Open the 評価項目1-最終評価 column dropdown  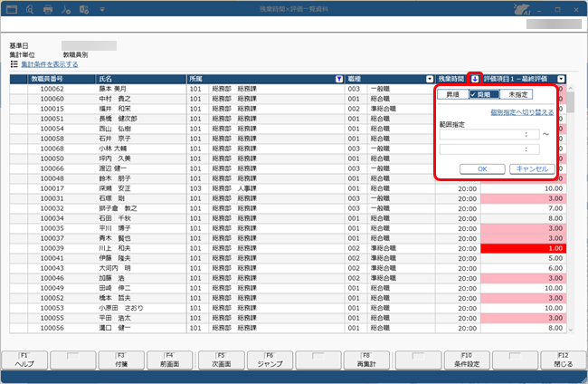[x=561, y=79]
